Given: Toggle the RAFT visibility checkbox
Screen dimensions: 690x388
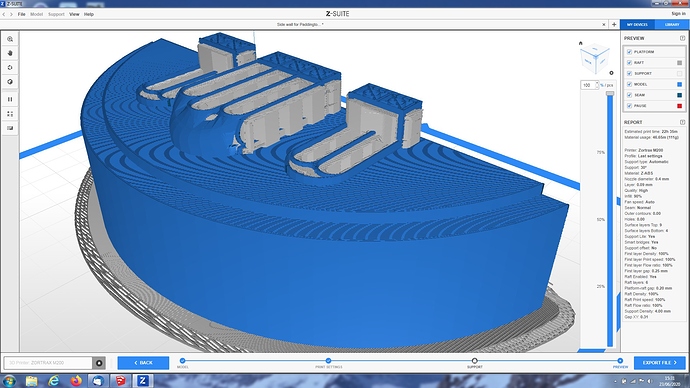Looking at the screenshot, I should [x=629, y=62].
